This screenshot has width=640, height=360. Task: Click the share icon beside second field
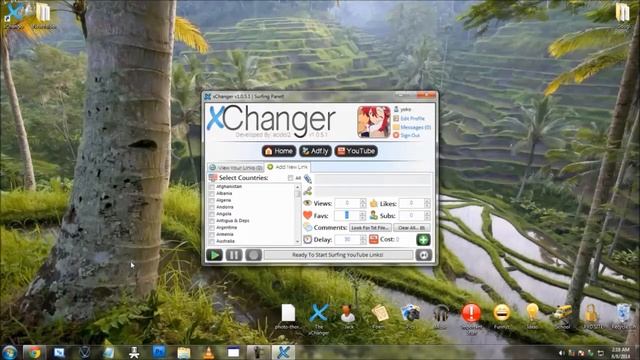308,191
